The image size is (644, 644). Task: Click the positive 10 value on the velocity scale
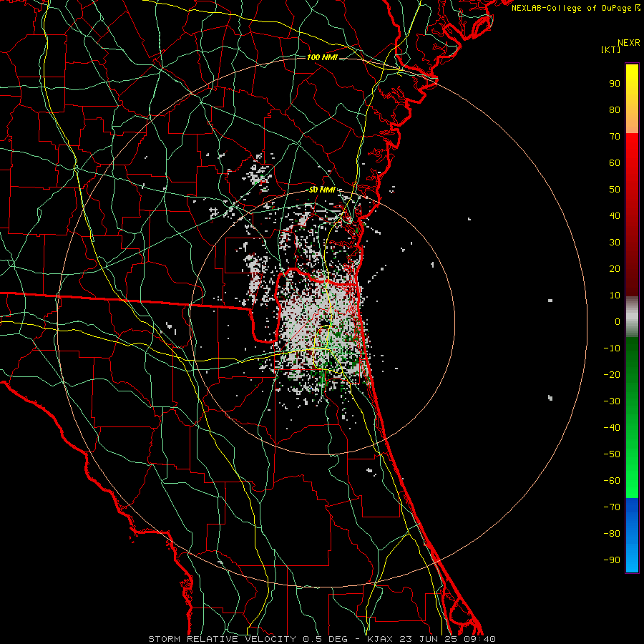pos(615,296)
